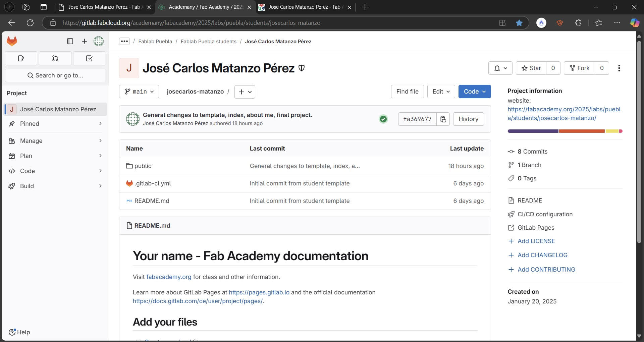Open the add file plus dropdown

click(x=245, y=92)
